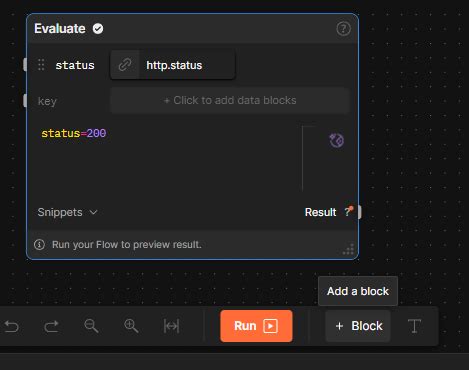Click the link icon beside http.status

[125, 65]
